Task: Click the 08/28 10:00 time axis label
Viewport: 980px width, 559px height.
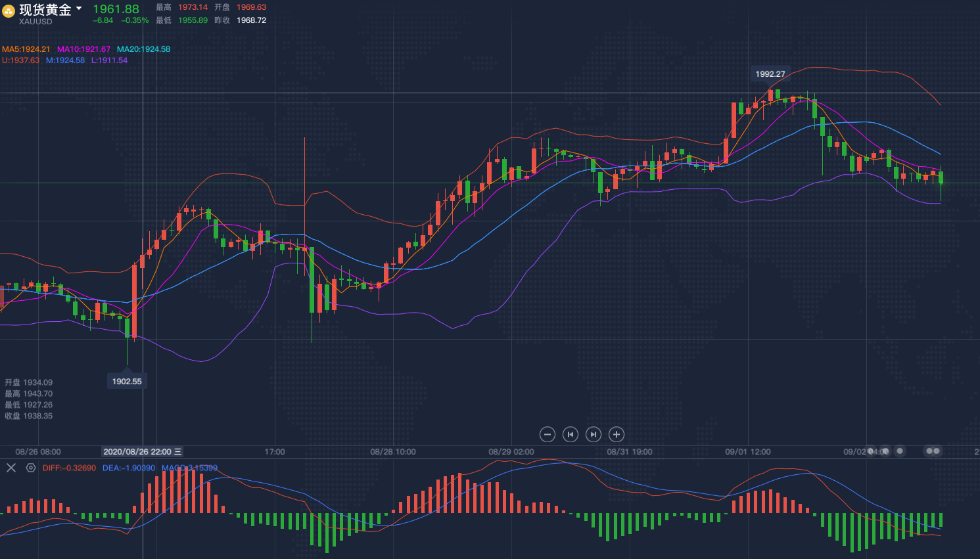Action: (x=393, y=452)
